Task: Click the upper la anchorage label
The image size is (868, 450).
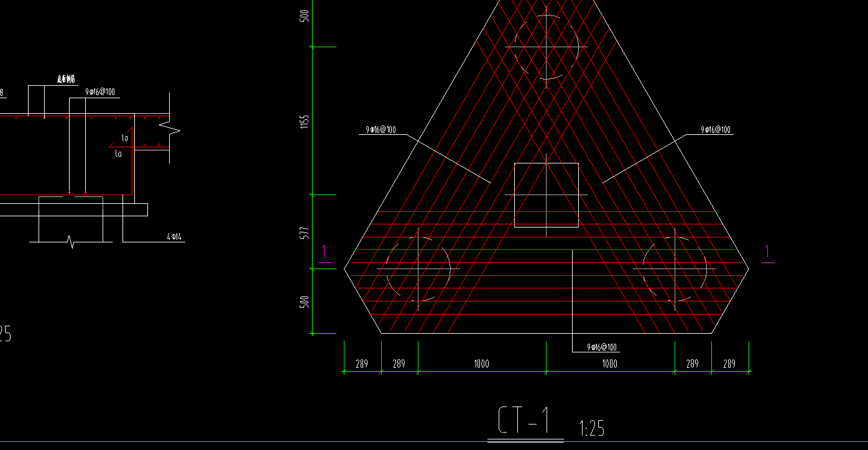Action: 125,137
